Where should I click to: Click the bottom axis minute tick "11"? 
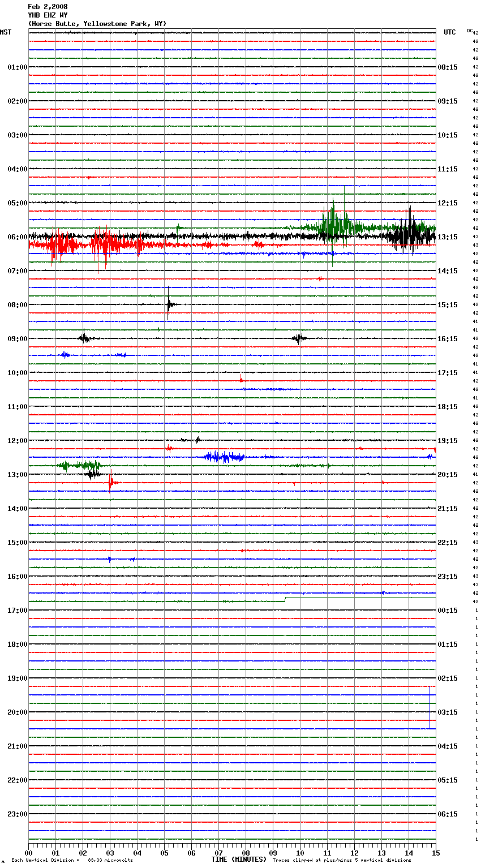point(327,853)
